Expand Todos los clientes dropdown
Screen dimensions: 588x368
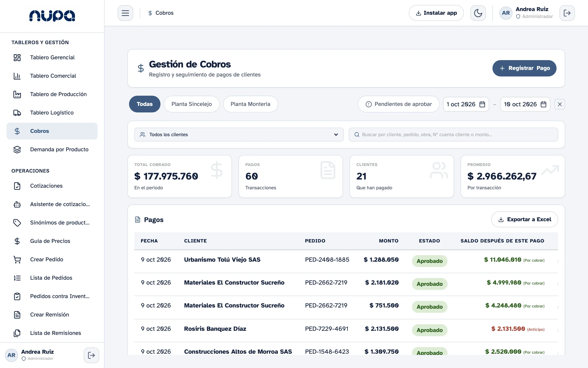click(239, 135)
